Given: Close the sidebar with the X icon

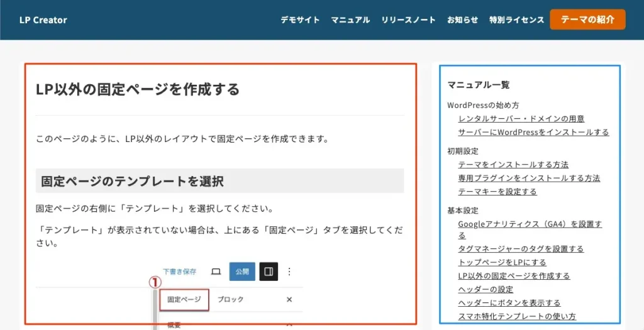Looking at the screenshot, I should 289,300.
